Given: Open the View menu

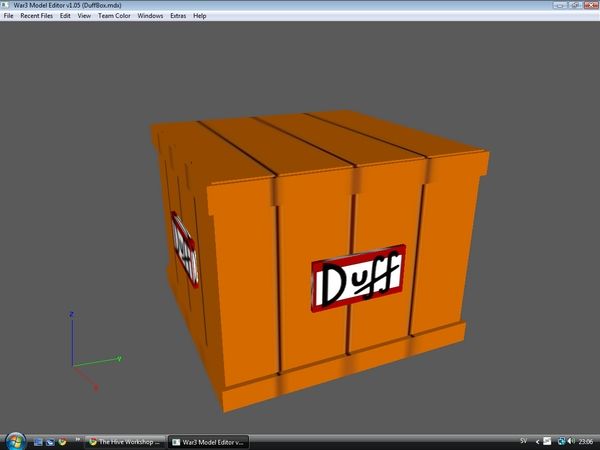Looking at the screenshot, I should [x=84, y=16].
